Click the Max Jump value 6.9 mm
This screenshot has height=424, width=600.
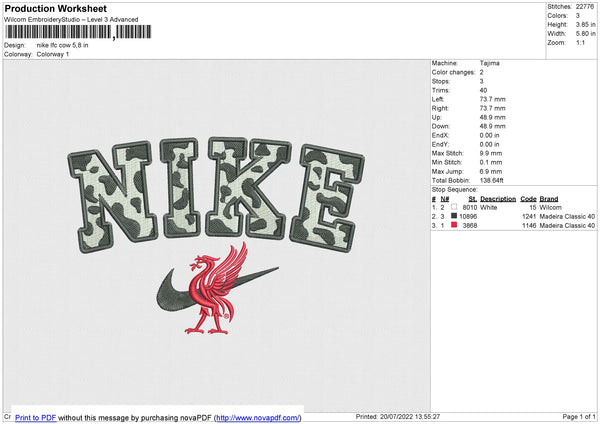coord(491,171)
